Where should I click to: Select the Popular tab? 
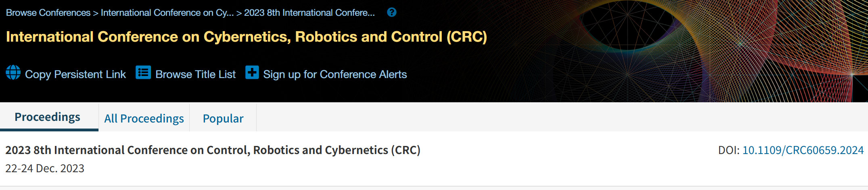[x=223, y=118]
